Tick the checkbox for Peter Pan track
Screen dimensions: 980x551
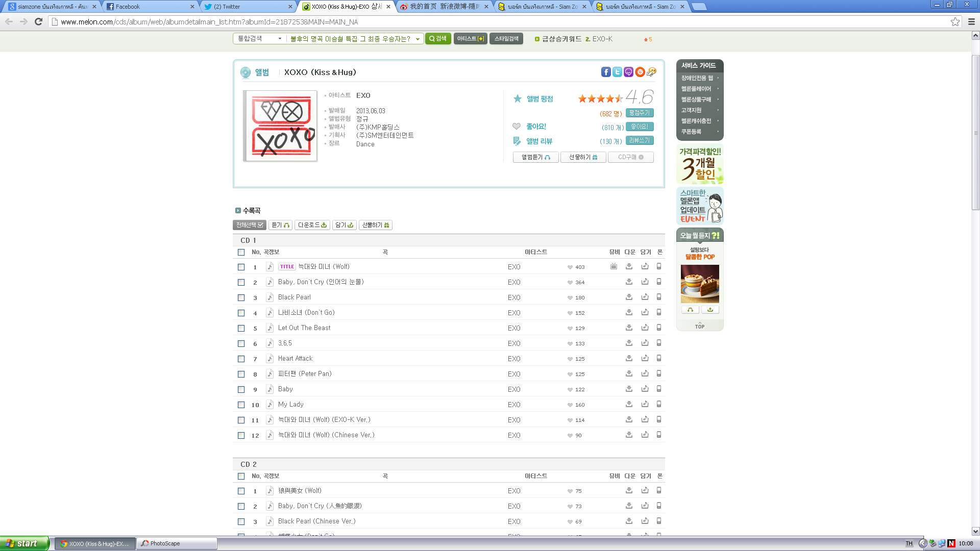[x=241, y=374]
